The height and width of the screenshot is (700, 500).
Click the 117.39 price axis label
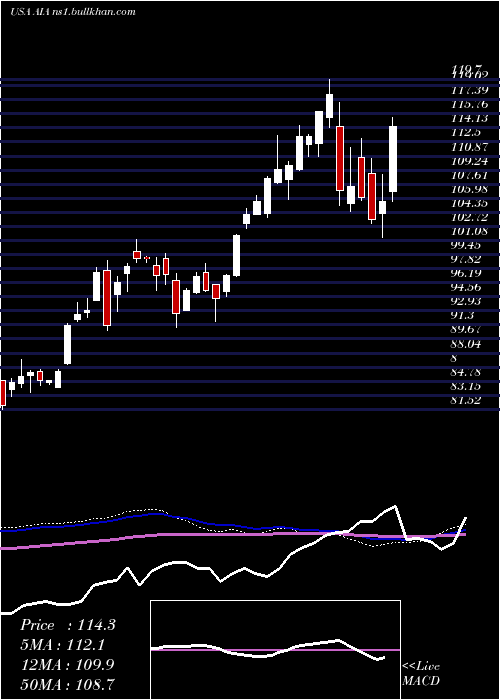pyautogui.click(x=470, y=90)
